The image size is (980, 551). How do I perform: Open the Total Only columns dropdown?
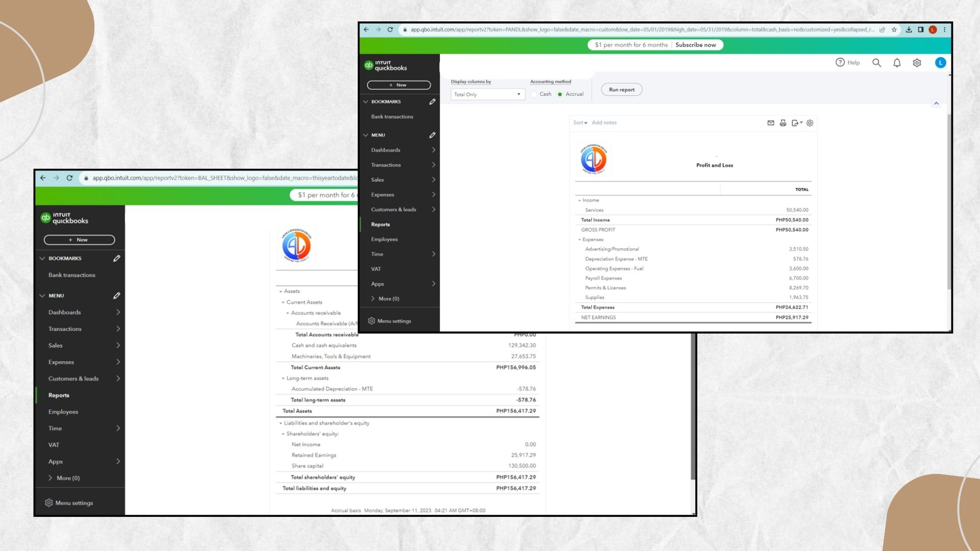coord(487,94)
